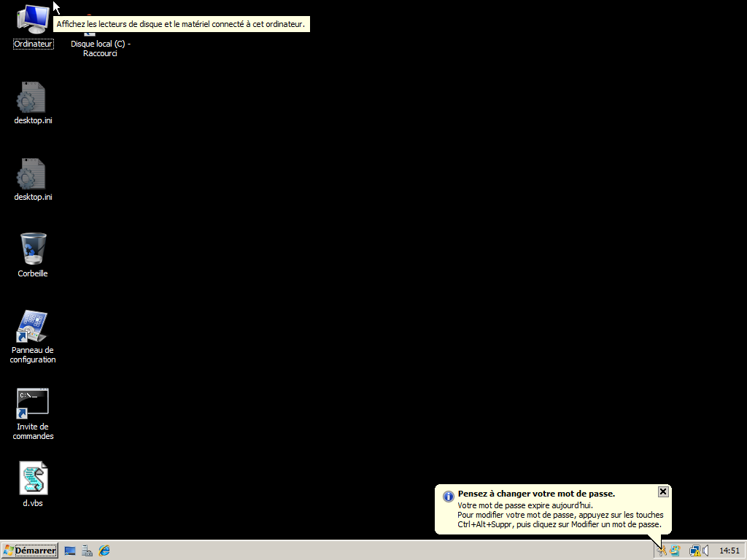The image size is (747, 560).
Task: Click the Windows Update tray icon
Action: 675,551
